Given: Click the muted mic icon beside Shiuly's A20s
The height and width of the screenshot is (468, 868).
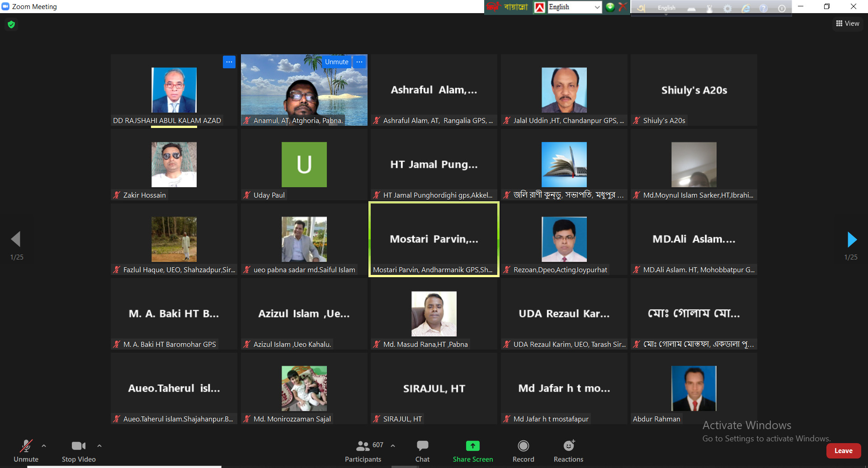Looking at the screenshot, I should 637,120.
